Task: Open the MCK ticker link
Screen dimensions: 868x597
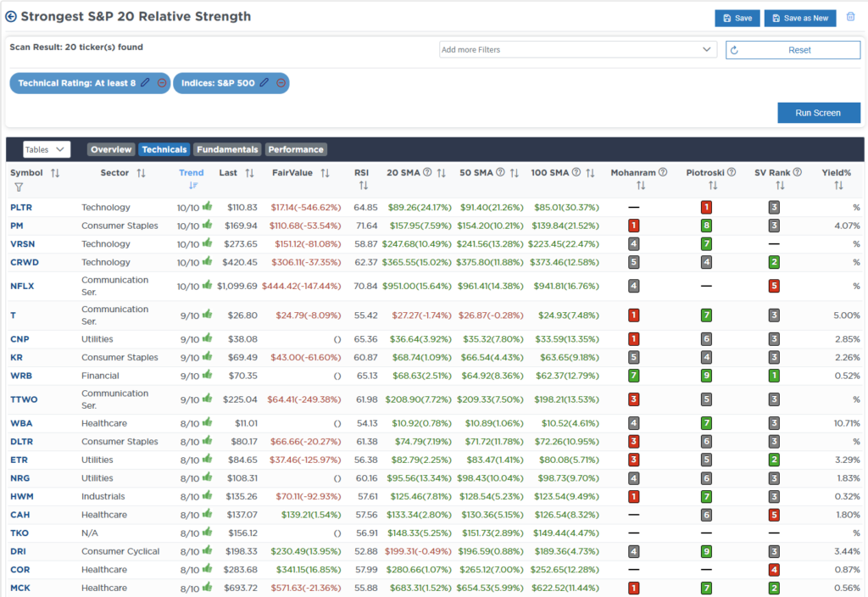Action: [x=20, y=588]
